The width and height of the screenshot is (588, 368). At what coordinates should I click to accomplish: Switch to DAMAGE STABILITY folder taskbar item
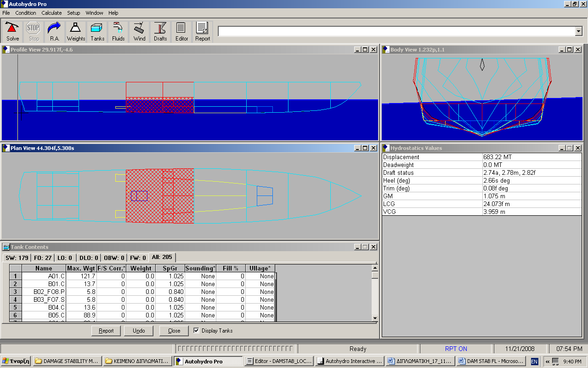[x=67, y=361]
